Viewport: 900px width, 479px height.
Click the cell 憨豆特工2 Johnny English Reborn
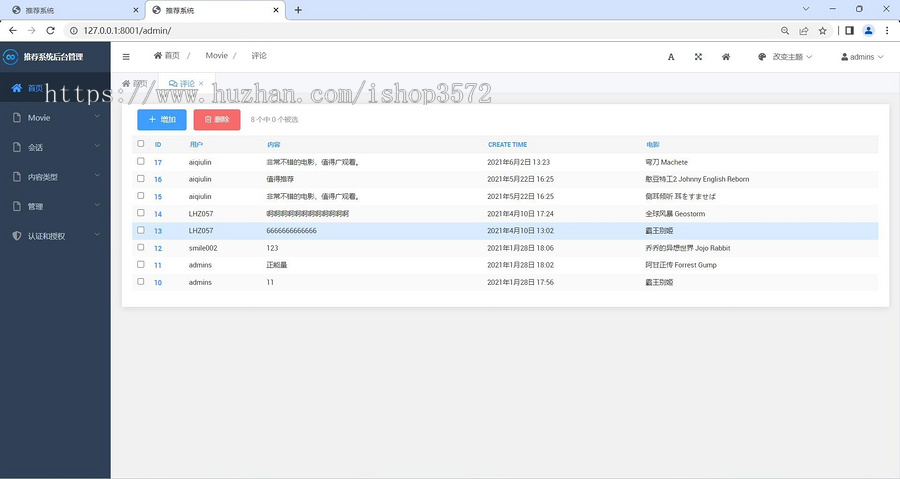(x=697, y=179)
